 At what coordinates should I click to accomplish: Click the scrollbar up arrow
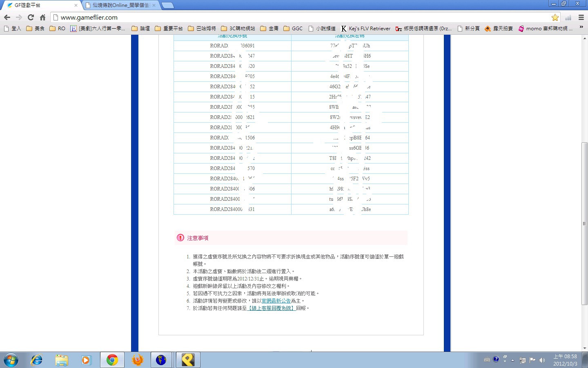click(x=585, y=38)
